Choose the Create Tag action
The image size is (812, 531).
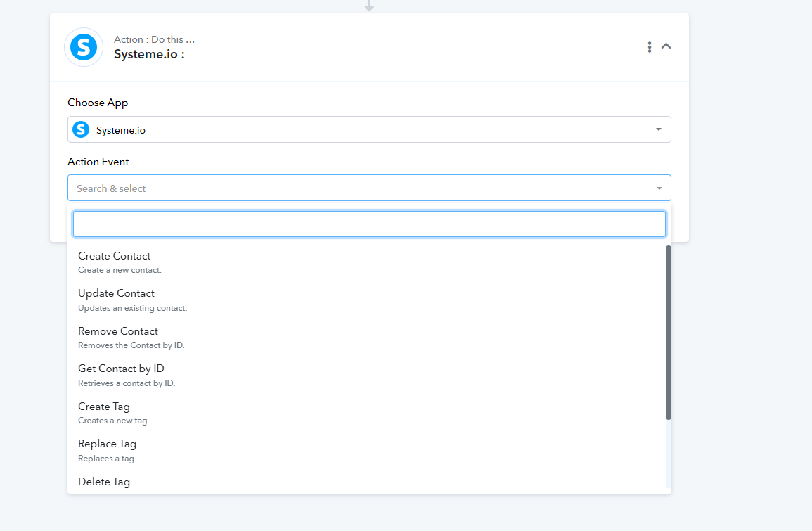pos(104,407)
